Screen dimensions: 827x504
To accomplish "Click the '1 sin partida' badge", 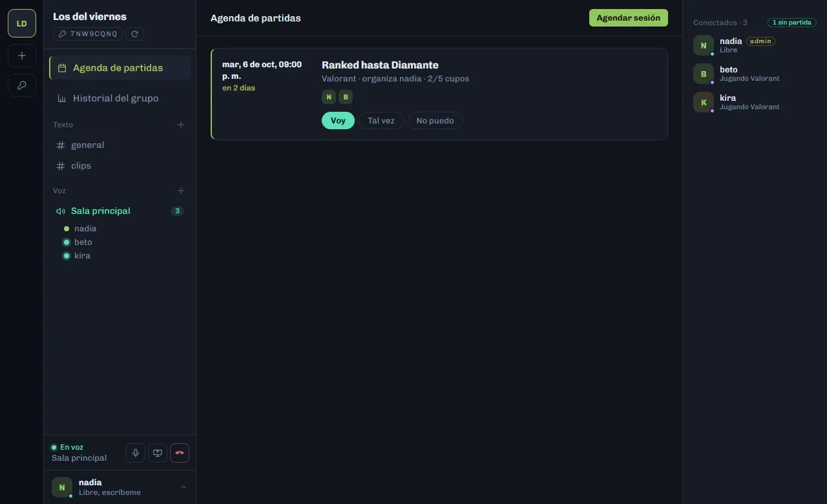I will click(x=792, y=23).
